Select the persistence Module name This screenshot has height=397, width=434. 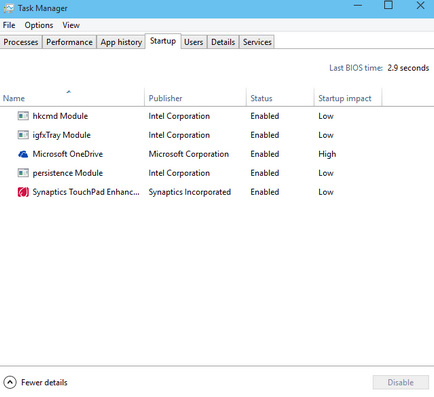pyautogui.click(x=68, y=173)
